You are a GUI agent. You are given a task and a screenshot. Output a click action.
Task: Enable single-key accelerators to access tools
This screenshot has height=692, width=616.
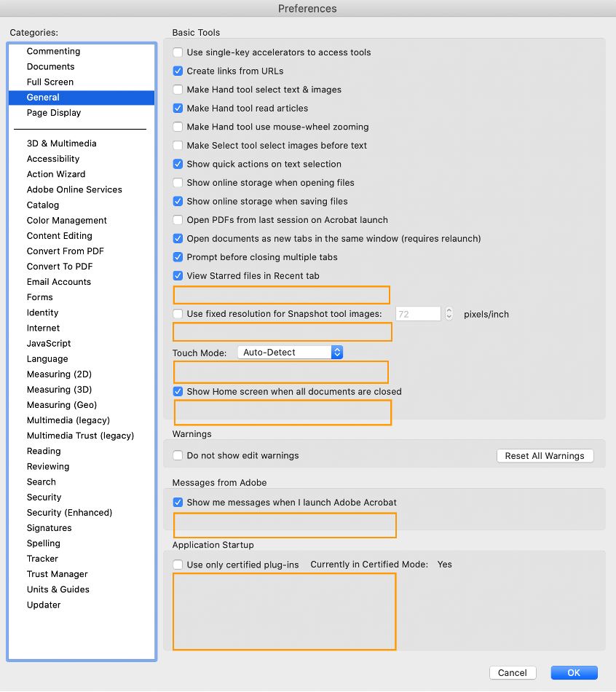[x=177, y=52]
